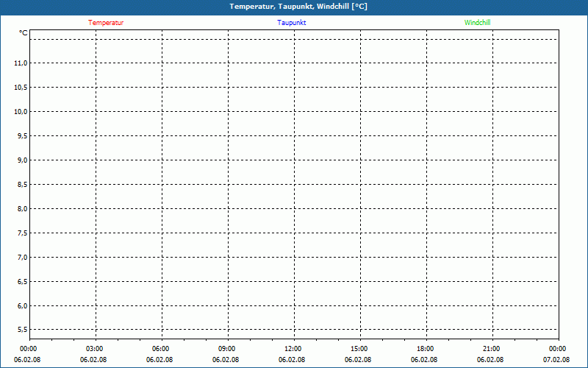Click the 8,0 y-axis value
This screenshot has width=588, height=368.
pos(23,209)
